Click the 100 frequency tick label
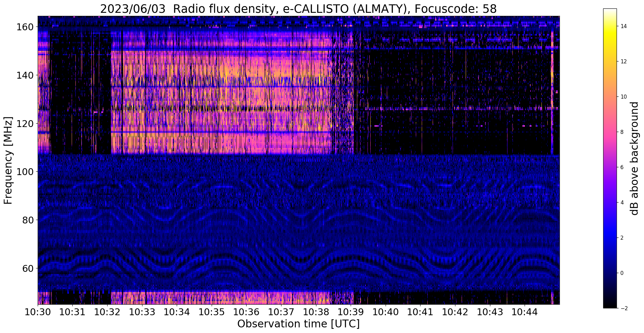The image size is (644, 333). [24, 172]
